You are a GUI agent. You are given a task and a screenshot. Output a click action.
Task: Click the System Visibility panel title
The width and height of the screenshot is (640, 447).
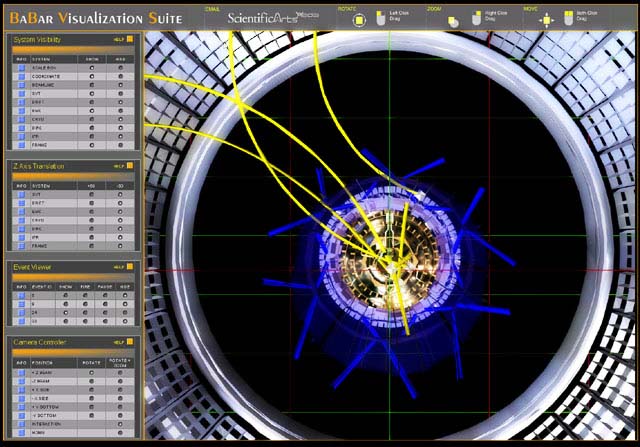click(x=37, y=40)
